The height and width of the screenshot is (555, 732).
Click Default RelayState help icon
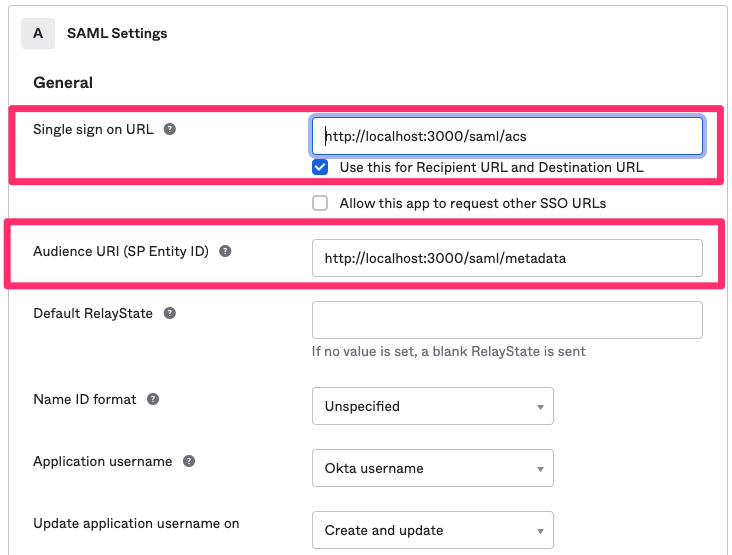pyautogui.click(x=169, y=313)
